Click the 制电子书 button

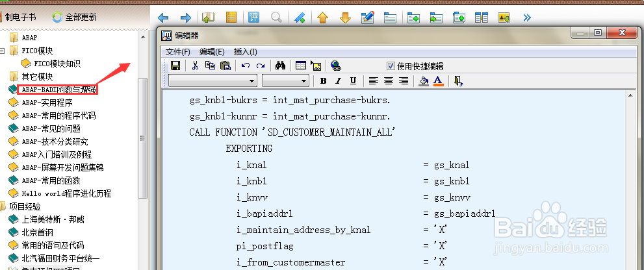pos(18,17)
